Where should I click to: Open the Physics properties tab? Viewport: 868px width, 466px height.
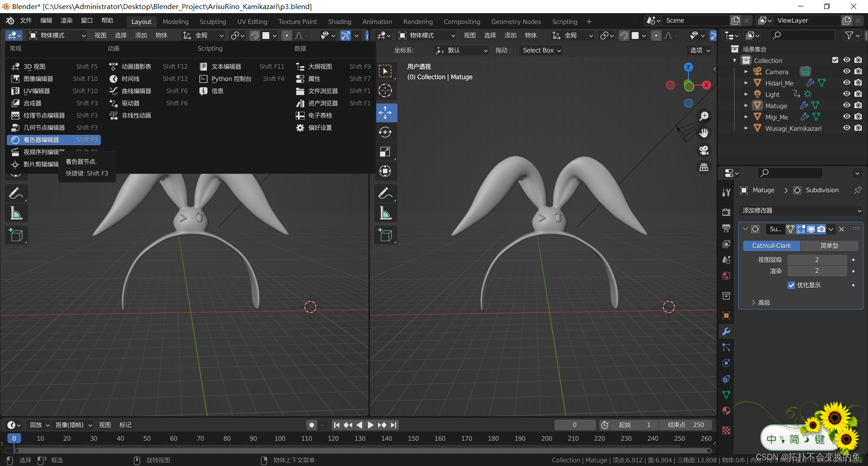pyautogui.click(x=726, y=363)
